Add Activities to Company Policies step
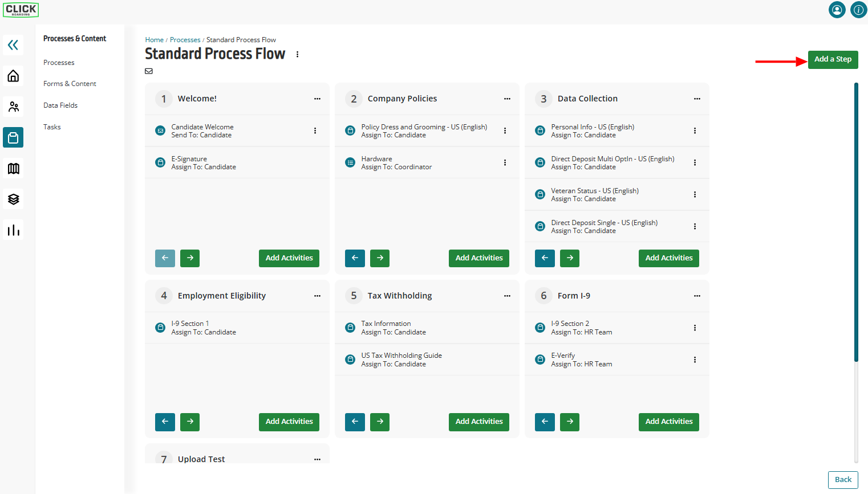868x494 pixels. 479,258
